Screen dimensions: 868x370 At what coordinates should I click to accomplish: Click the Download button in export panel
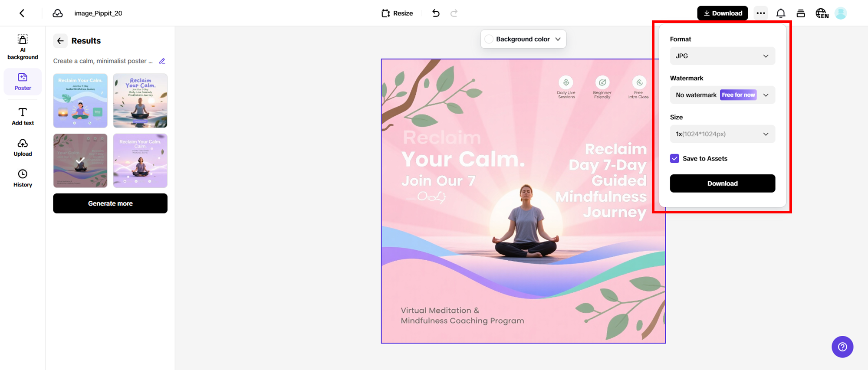(x=723, y=183)
